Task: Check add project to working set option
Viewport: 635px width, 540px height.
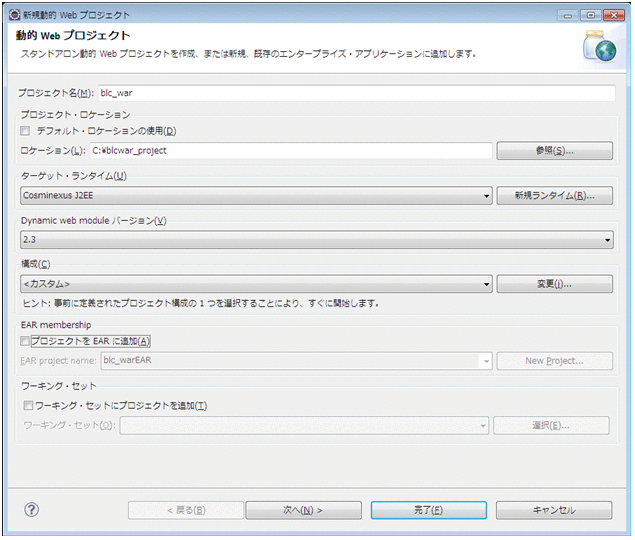Action: click(x=28, y=406)
